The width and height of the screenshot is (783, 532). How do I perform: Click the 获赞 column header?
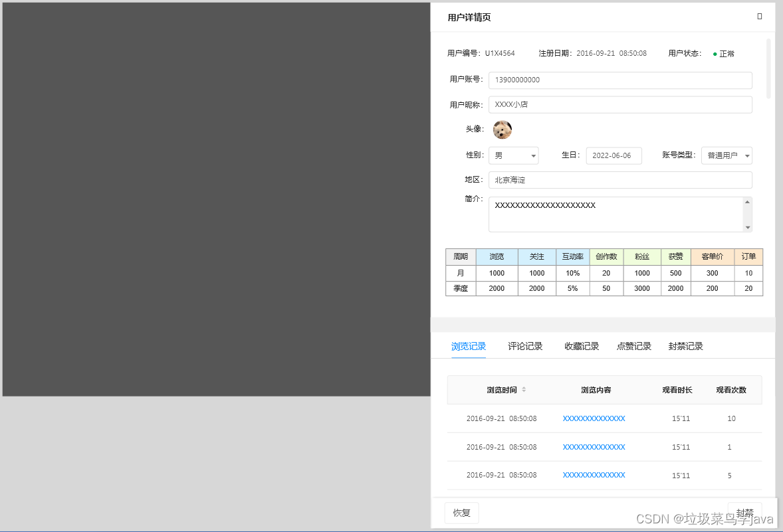675,256
